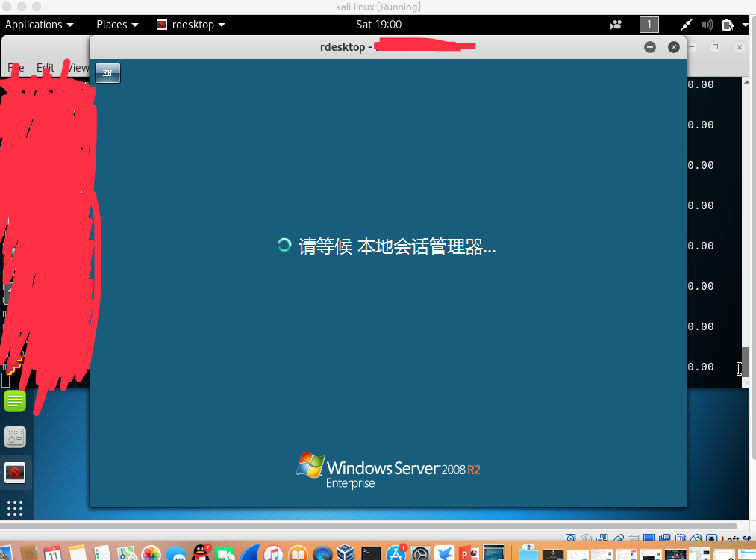This screenshot has width=756, height=560.
Task: Select the rdesktop icon in Kali dock
Action: point(15,472)
